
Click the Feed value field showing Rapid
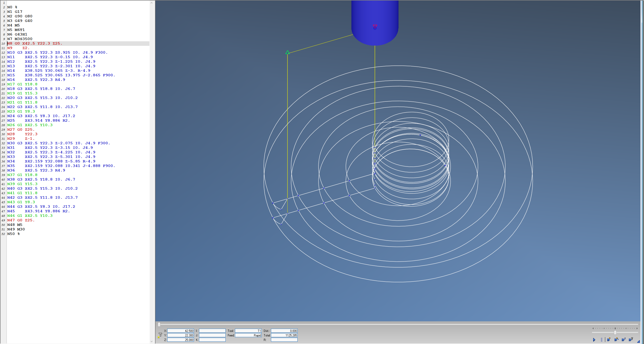(x=248, y=335)
